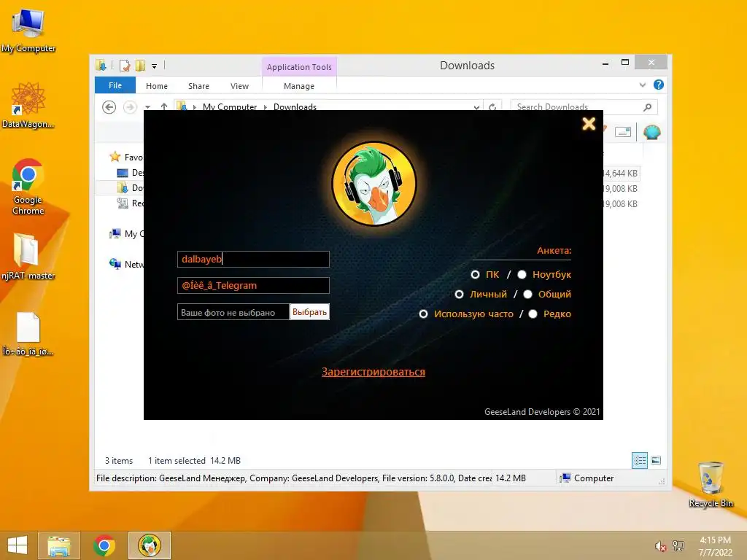This screenshot has height=560, width=747.
Task: Select Recent places in navigation pane
Action: 130,203
